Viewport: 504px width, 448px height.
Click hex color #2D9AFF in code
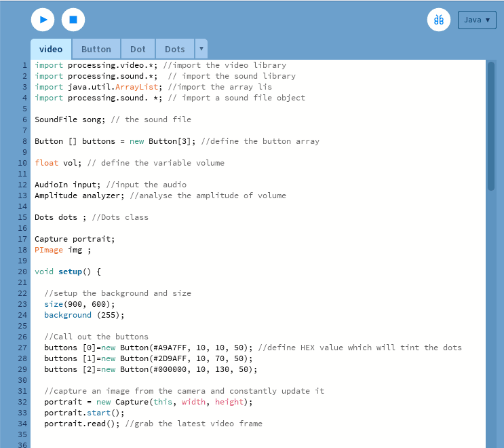point(170,358)
